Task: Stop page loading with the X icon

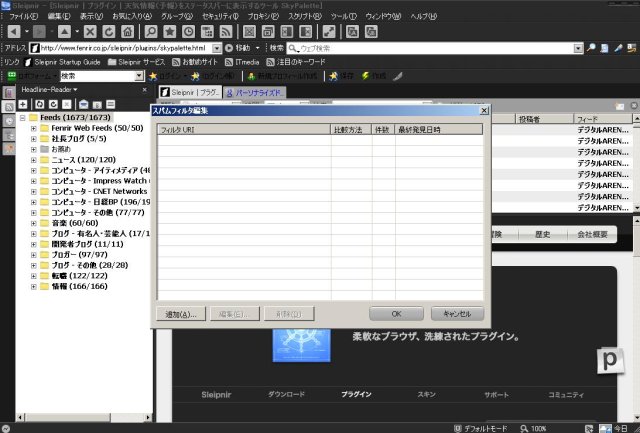Action: coord(90,32)
